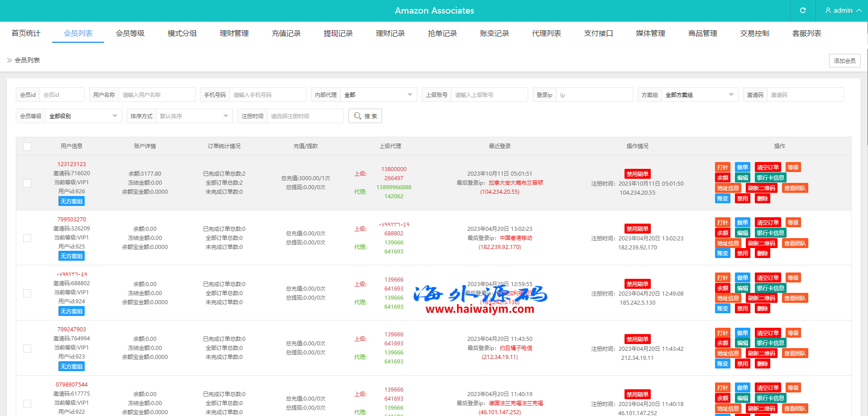This screenshot has height=416, width=868.
Task: Open the 商品管理 tab
Action: 702,33
